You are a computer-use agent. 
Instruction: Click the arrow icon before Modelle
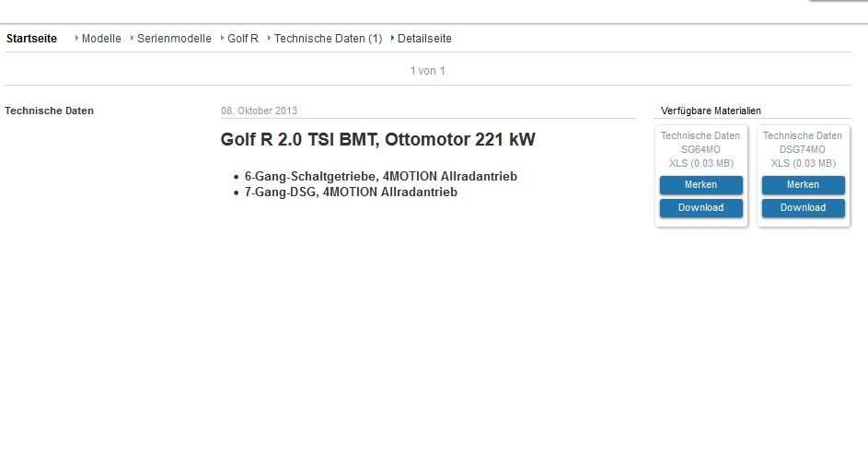[x=77, y=39]
